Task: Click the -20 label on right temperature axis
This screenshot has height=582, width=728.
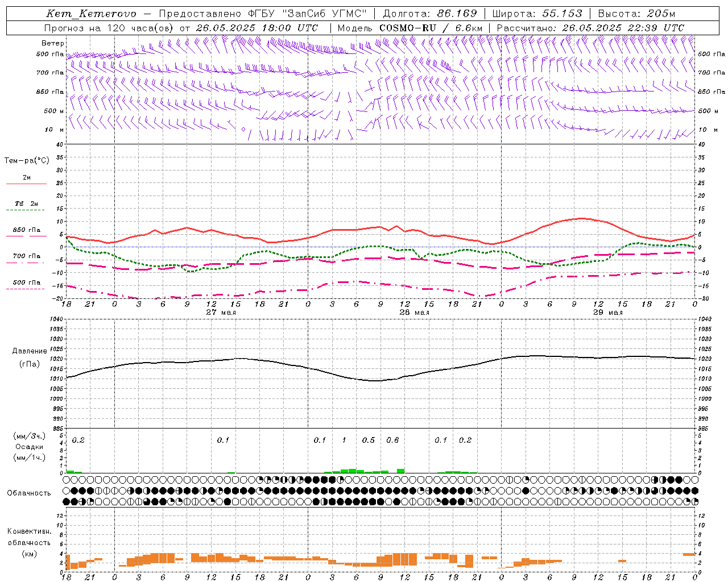Action: pos(703,298)
